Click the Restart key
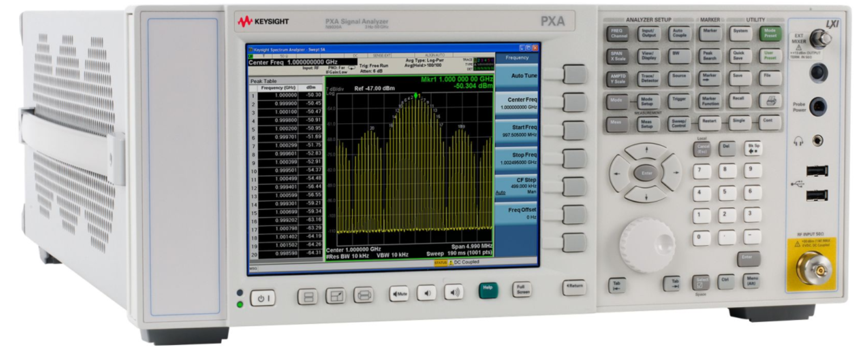The width and height of the screenshot is (868, 352). pos(709,123)
